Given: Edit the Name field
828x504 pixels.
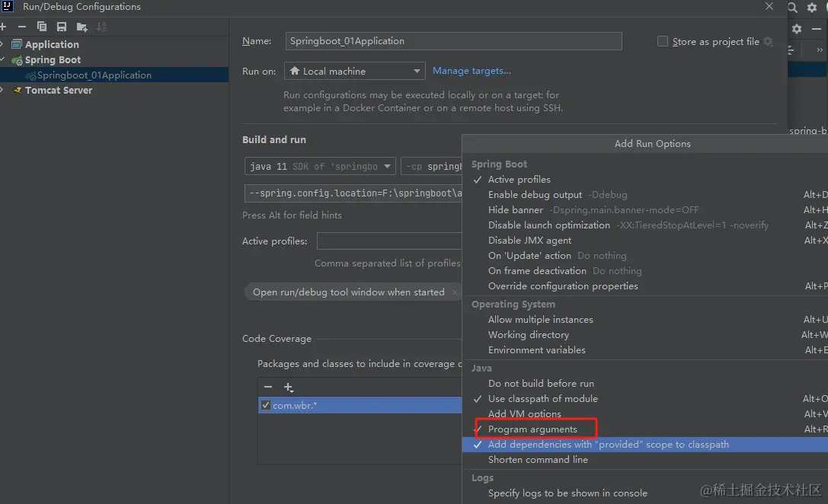Looking at the screenshot, I should click(453, 41).
